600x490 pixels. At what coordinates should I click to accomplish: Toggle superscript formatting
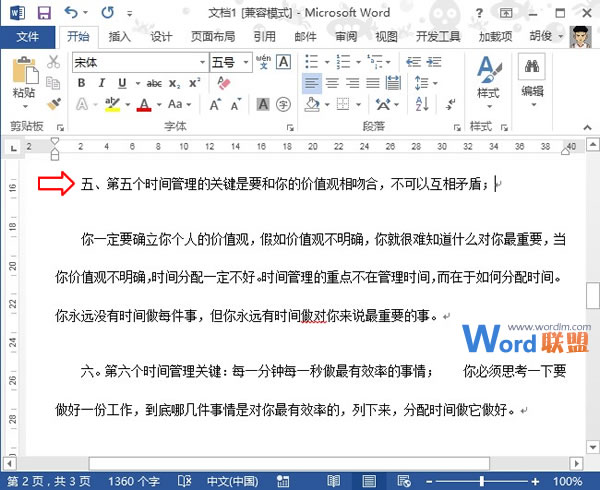click(x=194, y=83)
